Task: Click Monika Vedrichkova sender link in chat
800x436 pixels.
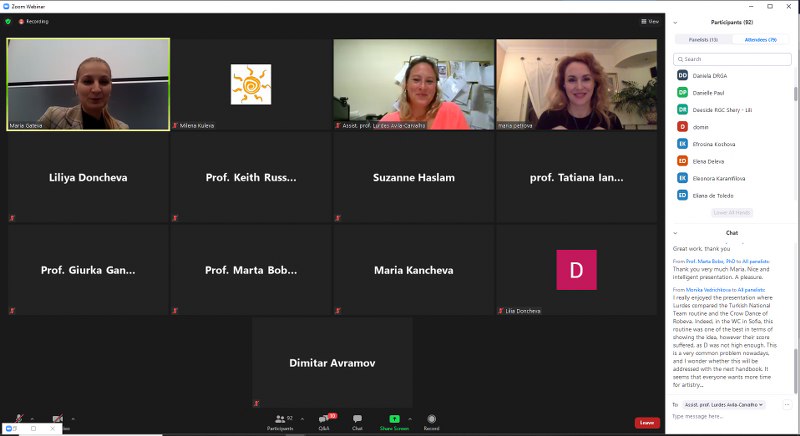Action: click(x=707, y=290)
